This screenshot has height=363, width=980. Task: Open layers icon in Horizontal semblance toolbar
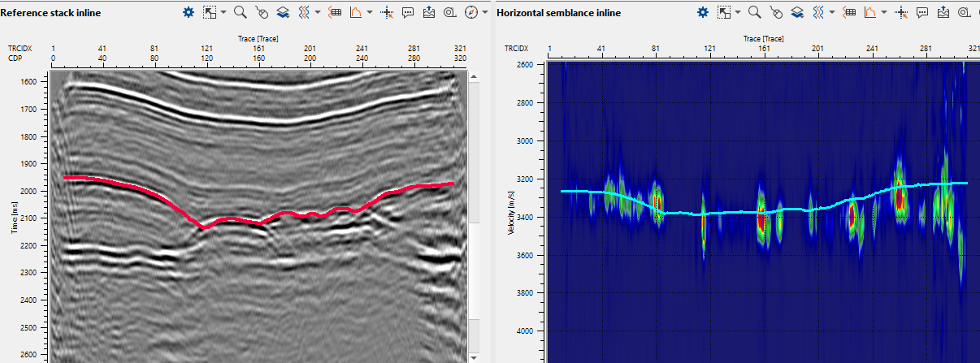pos(797,12)
